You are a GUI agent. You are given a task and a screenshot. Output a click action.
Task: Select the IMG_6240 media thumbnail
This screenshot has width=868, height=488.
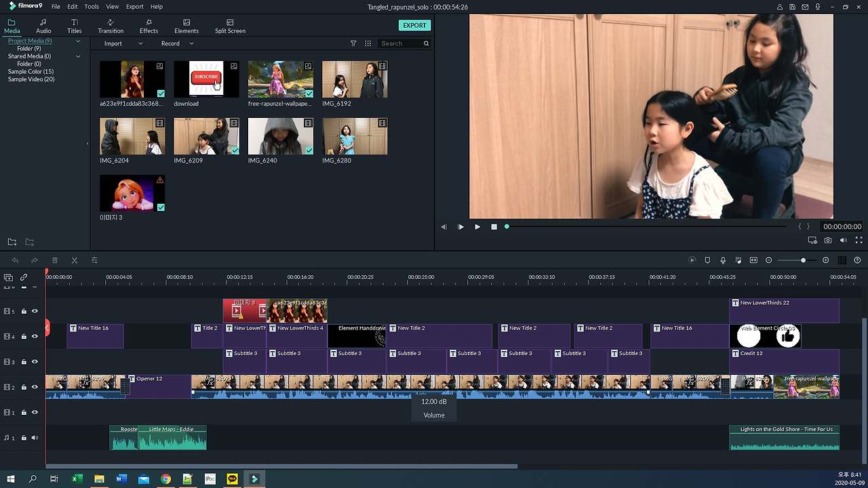coord(280,136)
